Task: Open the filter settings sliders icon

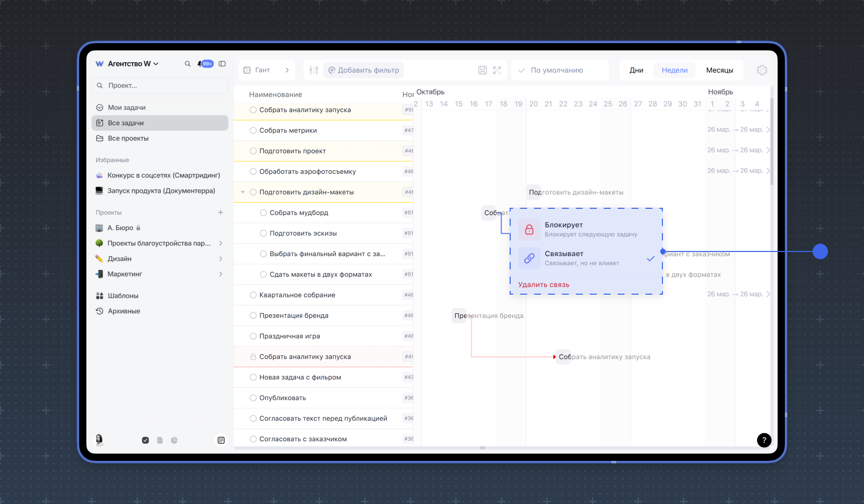Action: pyautogui.click(x=314, y=70)
